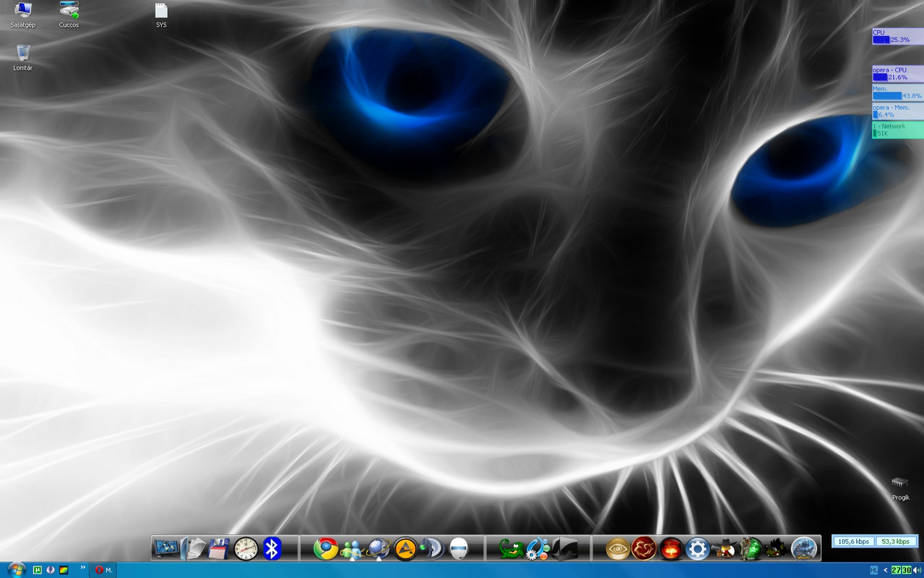This screenshot has height=578, width=924.
Task: Click the 185,6 kbps network meter
Action: [853, 542]
